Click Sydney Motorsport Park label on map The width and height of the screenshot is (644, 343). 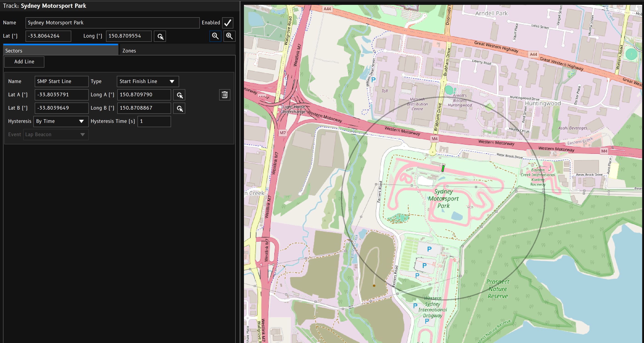(x=443, y=199)
